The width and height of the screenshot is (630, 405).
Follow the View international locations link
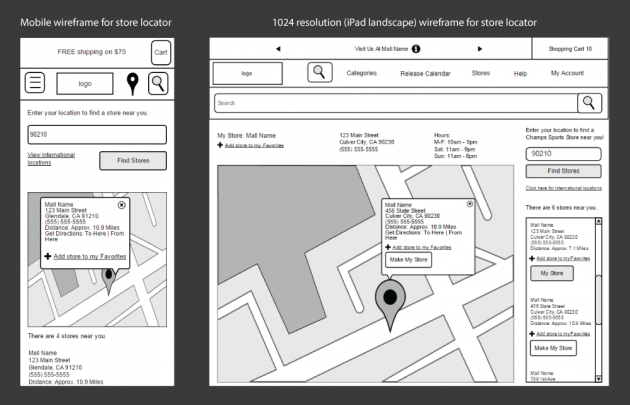(x=51, y=158)
